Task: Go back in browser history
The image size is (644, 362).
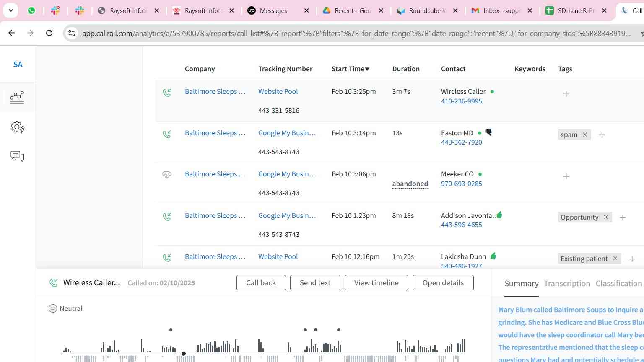Action: coord(12,33)
